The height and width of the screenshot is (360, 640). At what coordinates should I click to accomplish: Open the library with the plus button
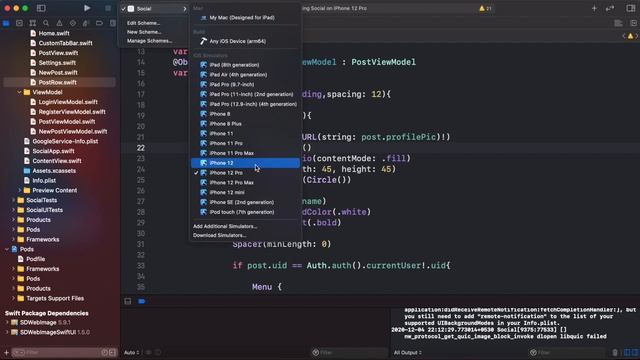594,8
